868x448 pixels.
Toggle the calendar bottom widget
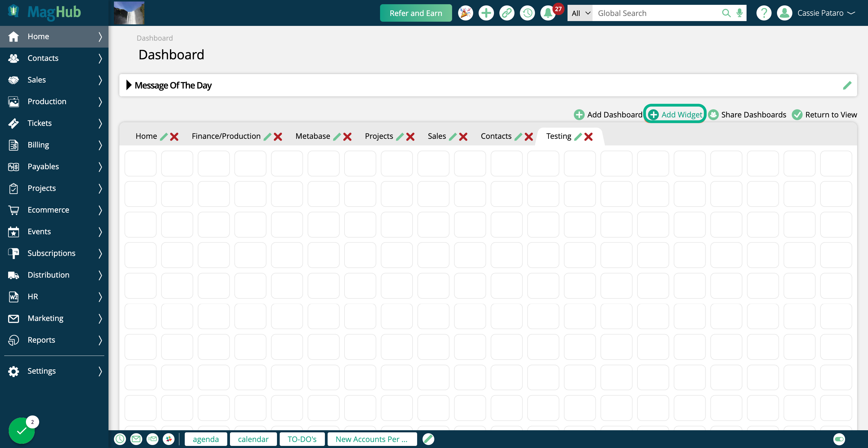253,438
